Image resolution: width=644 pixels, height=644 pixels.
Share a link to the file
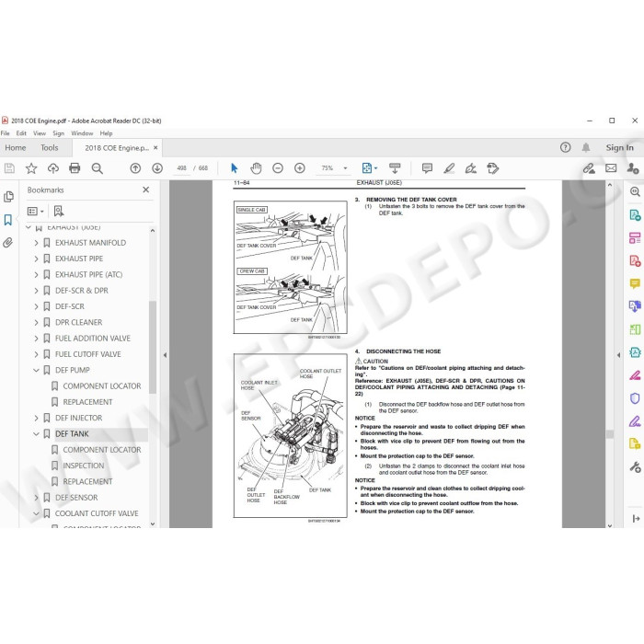point(589,168)
